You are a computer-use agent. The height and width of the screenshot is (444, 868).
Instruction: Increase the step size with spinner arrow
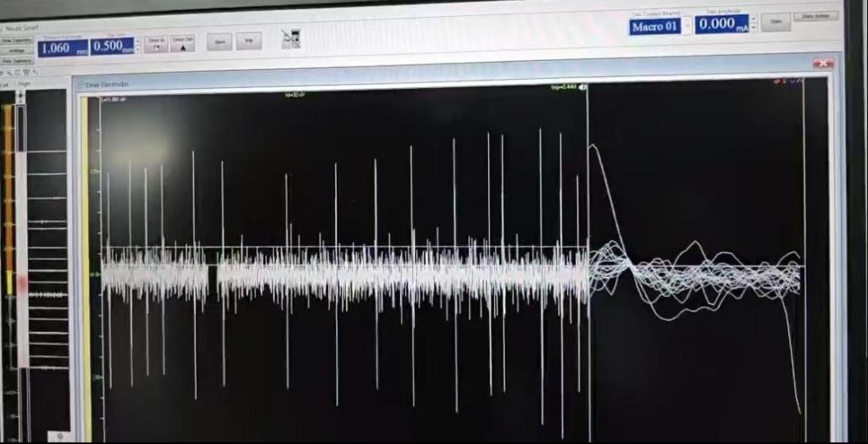(136, 43)
